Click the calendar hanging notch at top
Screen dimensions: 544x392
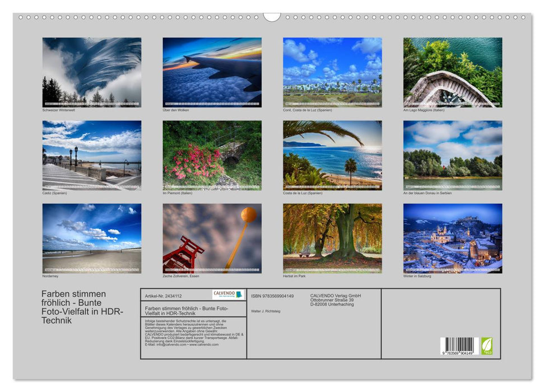[272, 17]
